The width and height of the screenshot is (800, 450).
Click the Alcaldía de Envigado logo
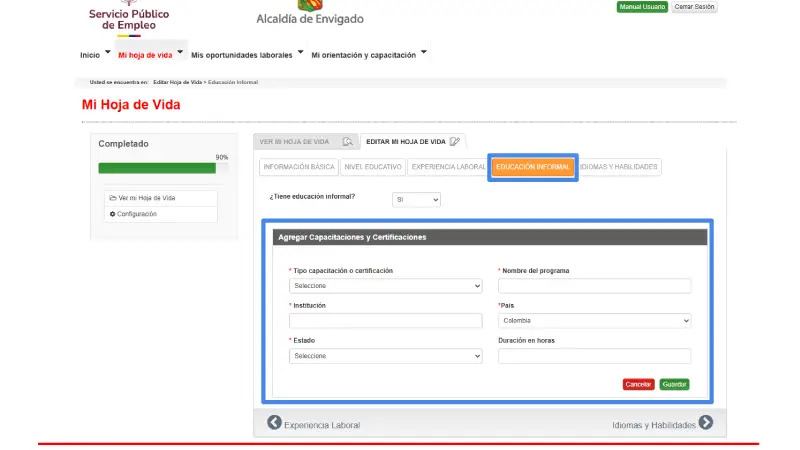[310, 14]
